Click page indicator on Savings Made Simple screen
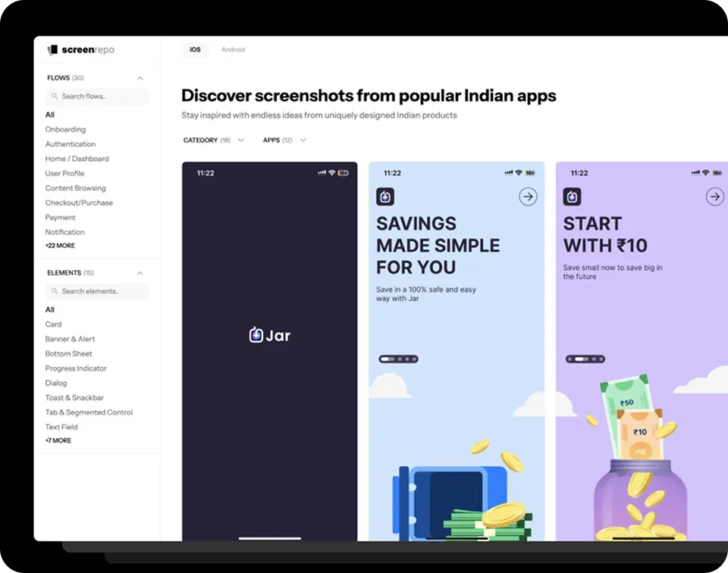The image size is (728, 573). (x=398, y=359)
